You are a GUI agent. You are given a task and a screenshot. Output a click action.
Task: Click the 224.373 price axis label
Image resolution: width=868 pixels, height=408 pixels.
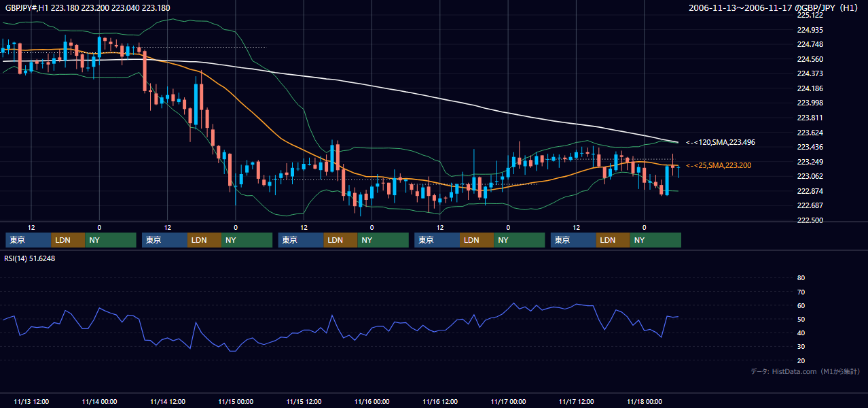pos(810,73)
